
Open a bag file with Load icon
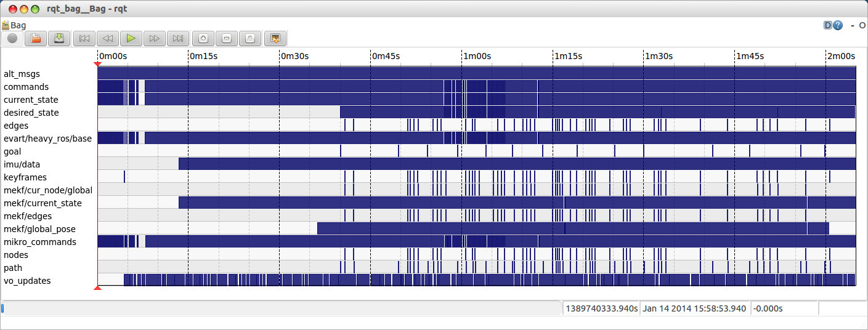click(36, 38)
